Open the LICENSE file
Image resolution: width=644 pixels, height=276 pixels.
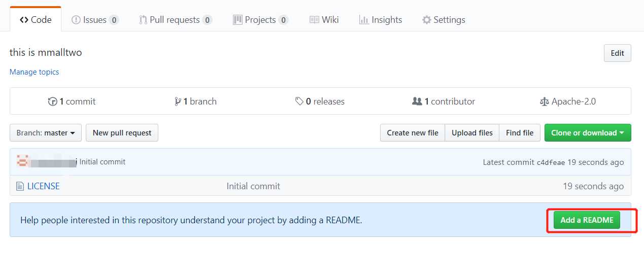(x=44, y=186)
